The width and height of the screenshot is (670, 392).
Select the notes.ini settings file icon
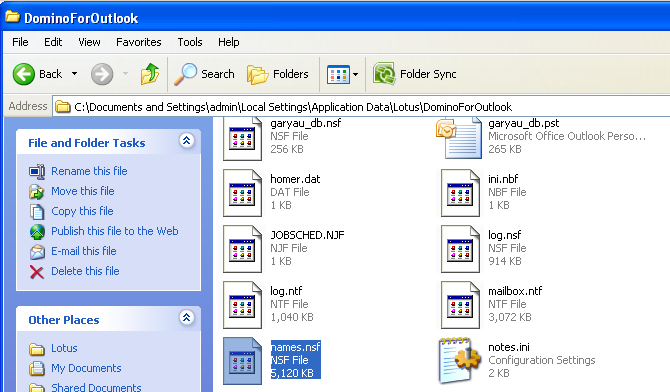pyautogui.click(x=460, y=360)
